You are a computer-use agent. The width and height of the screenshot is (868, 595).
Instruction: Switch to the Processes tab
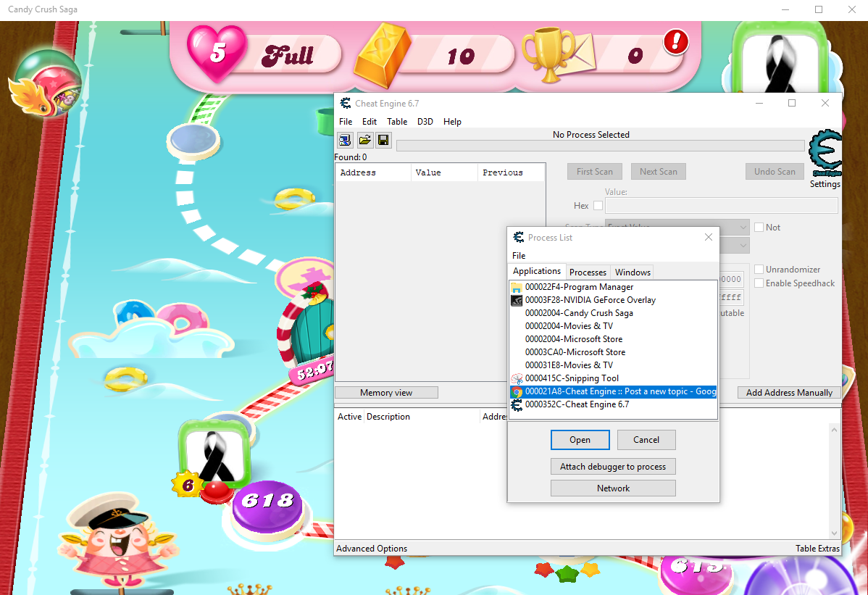tap(588, 272)
